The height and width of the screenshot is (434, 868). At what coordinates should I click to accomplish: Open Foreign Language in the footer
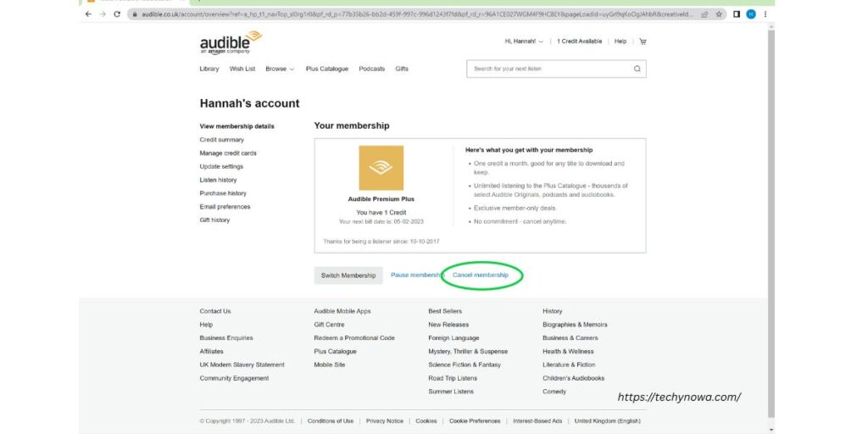(x=454, y=338)
